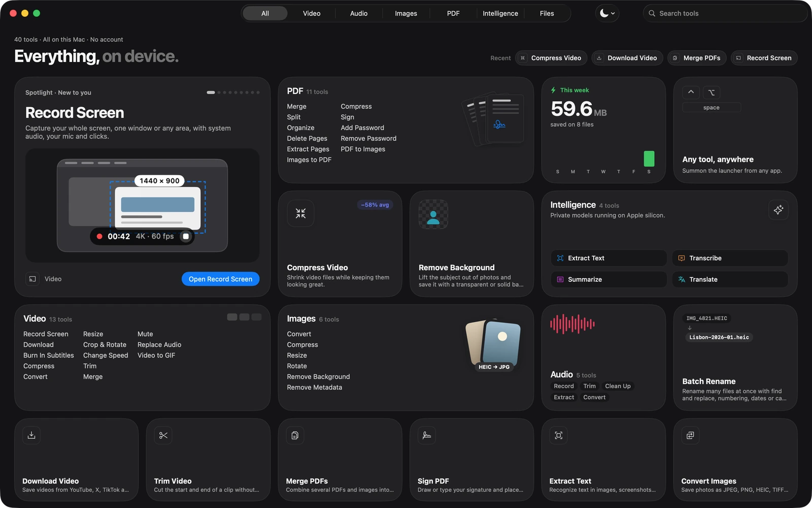
Task: Click the Convert Images card icon
Action: tap(690, 435)
